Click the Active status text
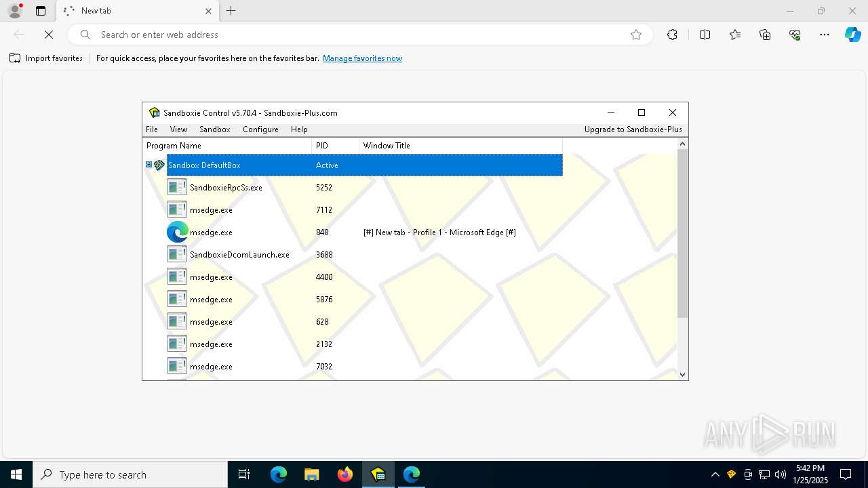Viewport: 868px width, 488px height. [327, 165]
